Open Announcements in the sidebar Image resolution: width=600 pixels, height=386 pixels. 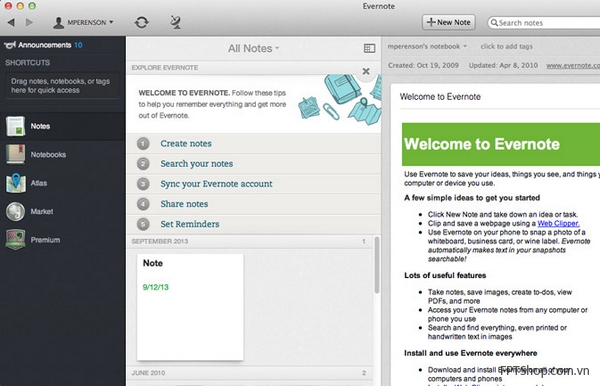coord(44,45)
